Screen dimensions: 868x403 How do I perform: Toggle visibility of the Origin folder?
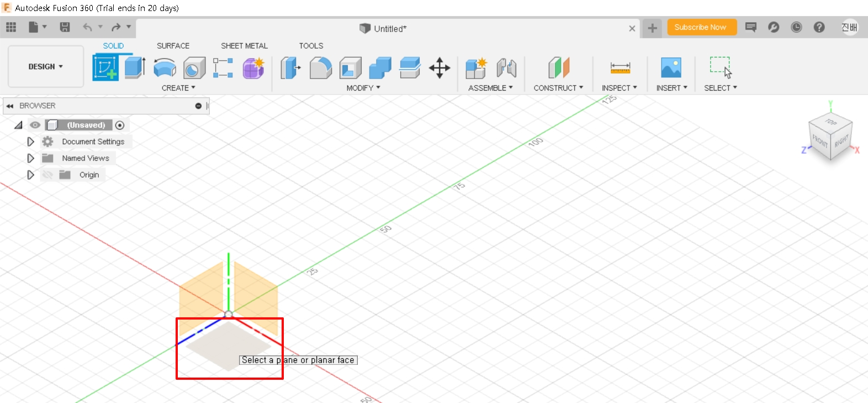coord(48,175)
